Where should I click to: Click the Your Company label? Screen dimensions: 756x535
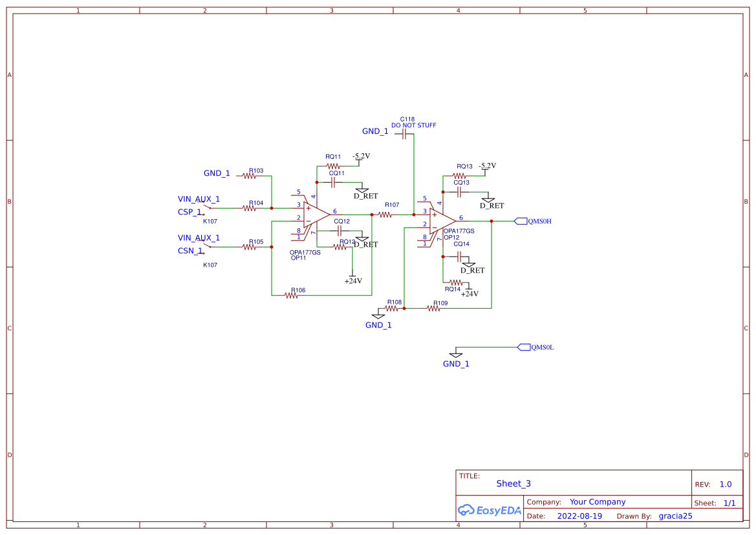[x=597, y=501]
